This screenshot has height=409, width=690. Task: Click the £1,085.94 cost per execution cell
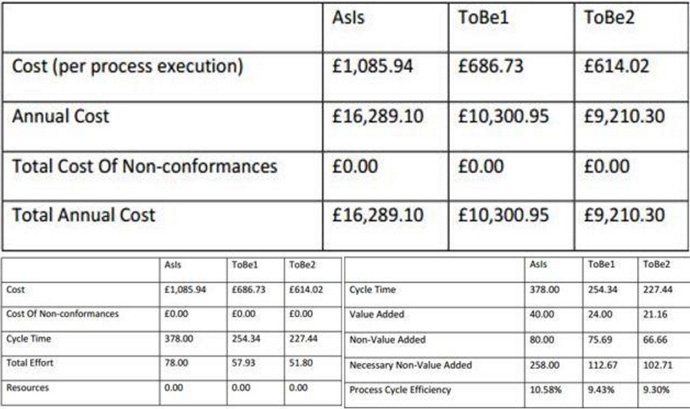coord(372,66)
